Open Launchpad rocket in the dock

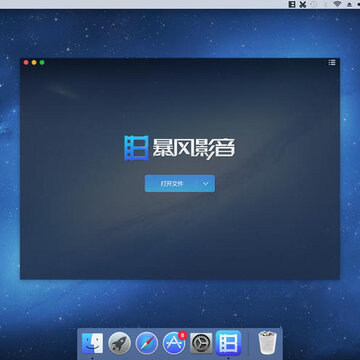(x=119, y=343)
